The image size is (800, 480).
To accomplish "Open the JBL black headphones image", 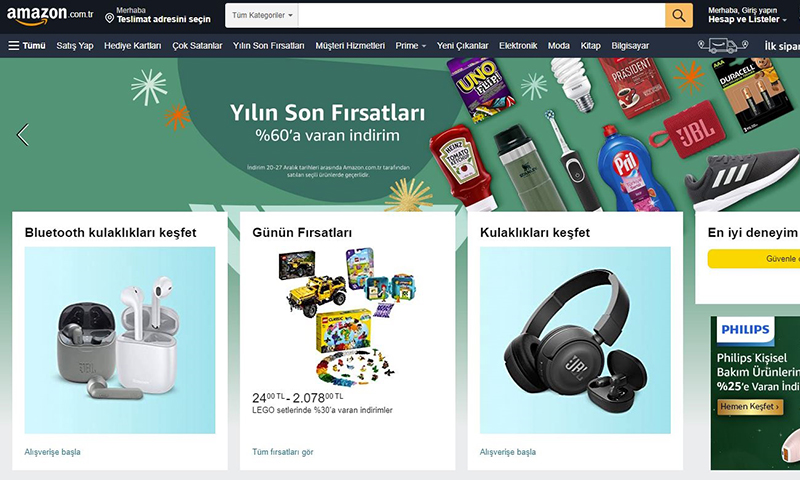I will click(575, 340).
